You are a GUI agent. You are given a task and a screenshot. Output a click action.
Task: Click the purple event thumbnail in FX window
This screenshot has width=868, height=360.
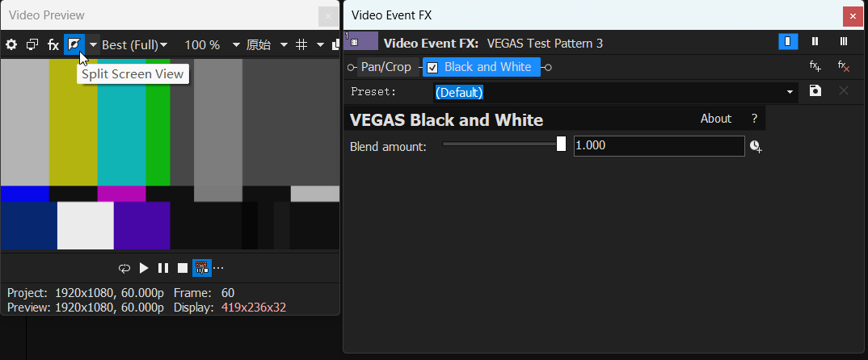tap(361, 41)
